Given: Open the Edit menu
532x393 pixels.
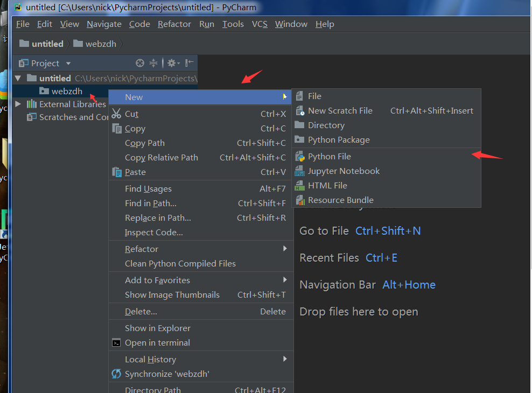Looking at the screenshot, I should [x=45, y=24].
